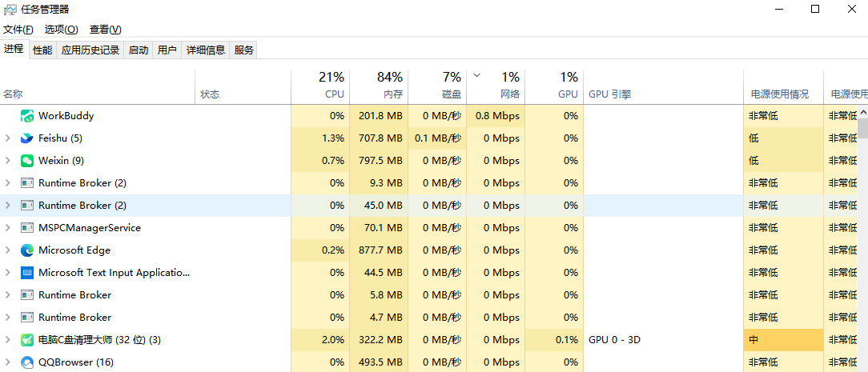868x372 pixels.
Task: Sort processes by GPU column
Action: tap(554, 86)
